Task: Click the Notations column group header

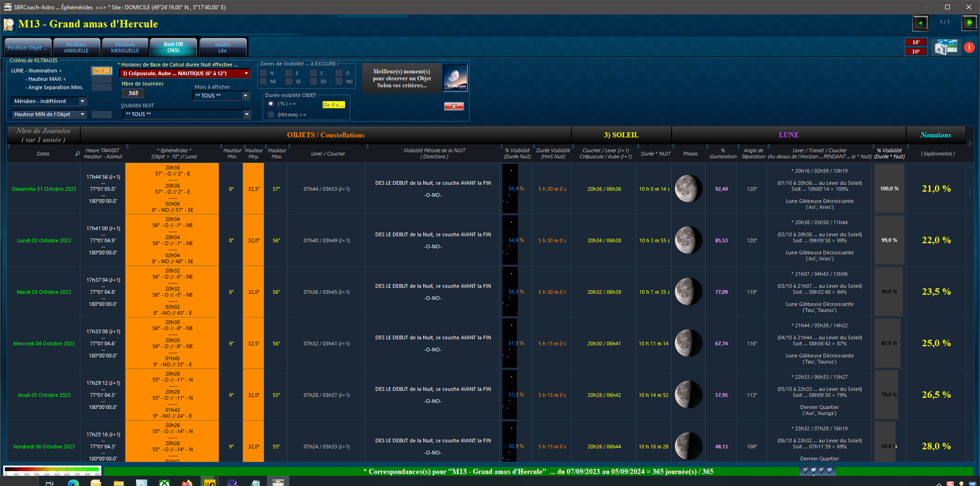Action: (x=936, y=135)
